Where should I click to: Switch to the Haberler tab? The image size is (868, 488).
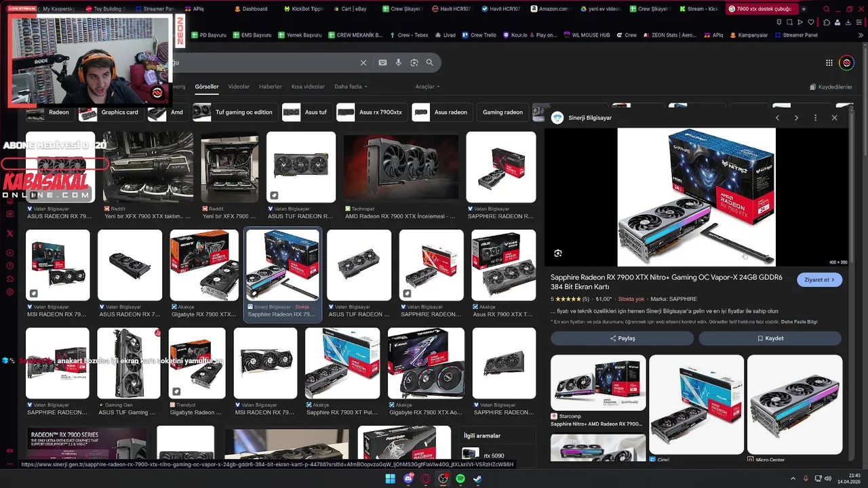pos(271,87)
